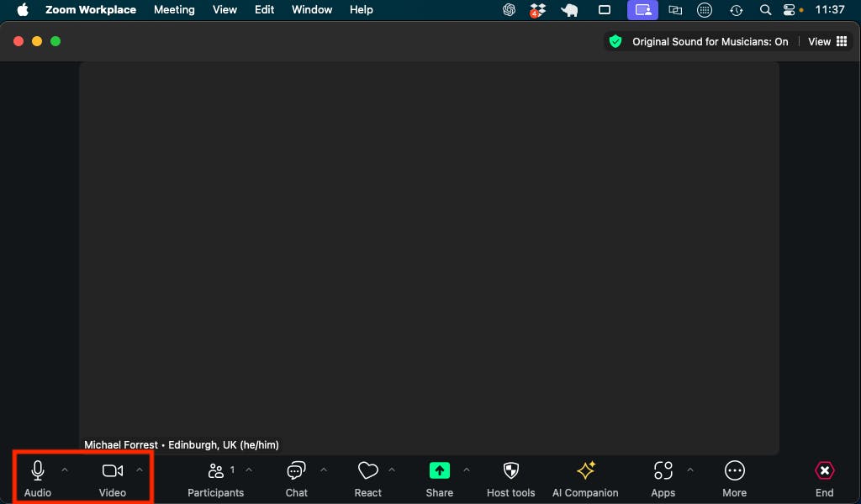
Task: Expand the React options chevron
Action: 392,470
